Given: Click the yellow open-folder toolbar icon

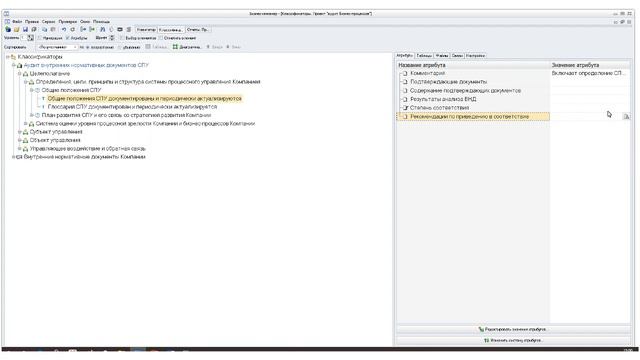Looking at the screenshot, I should pyautogui.click(x=17, y=29).
